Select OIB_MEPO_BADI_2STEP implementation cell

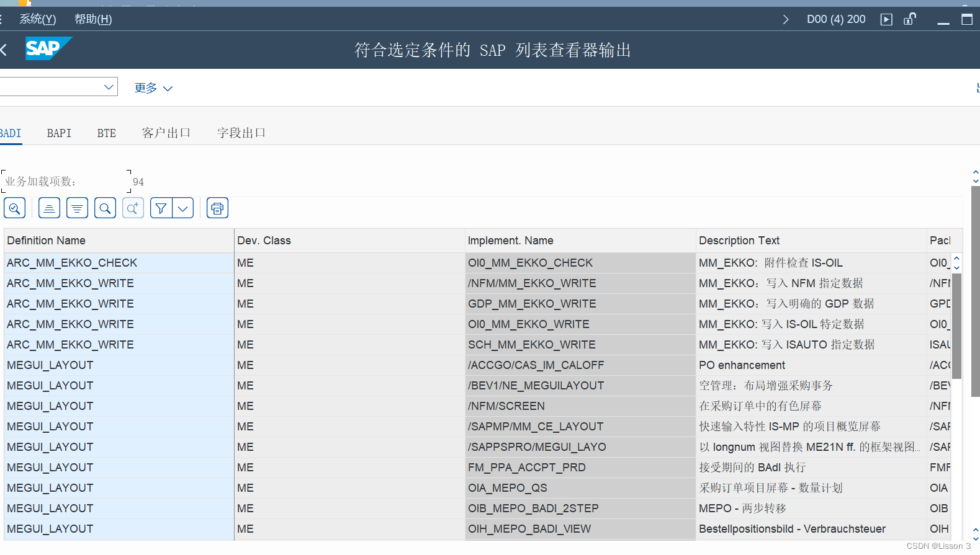(x=580, y=508)
